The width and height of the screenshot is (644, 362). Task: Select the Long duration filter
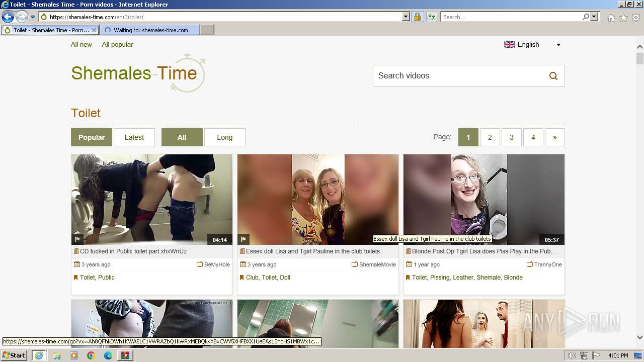[x=225, y=137]
